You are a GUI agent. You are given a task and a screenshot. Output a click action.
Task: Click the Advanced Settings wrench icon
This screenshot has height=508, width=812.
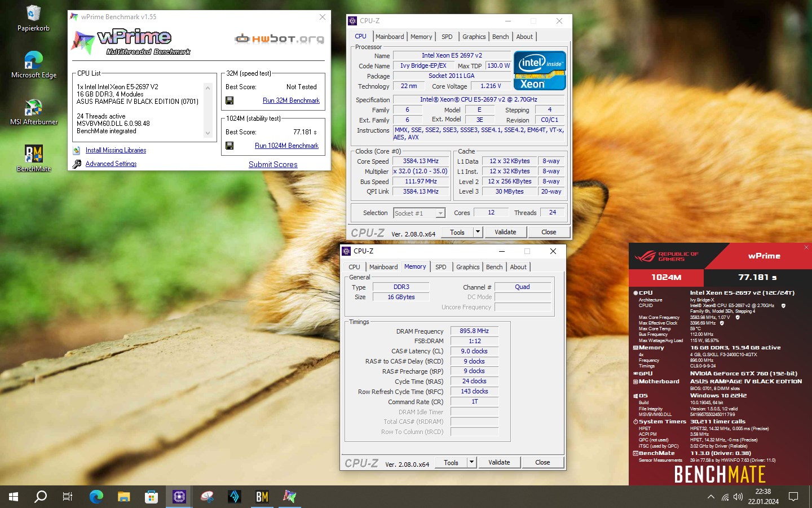point(77,164)
